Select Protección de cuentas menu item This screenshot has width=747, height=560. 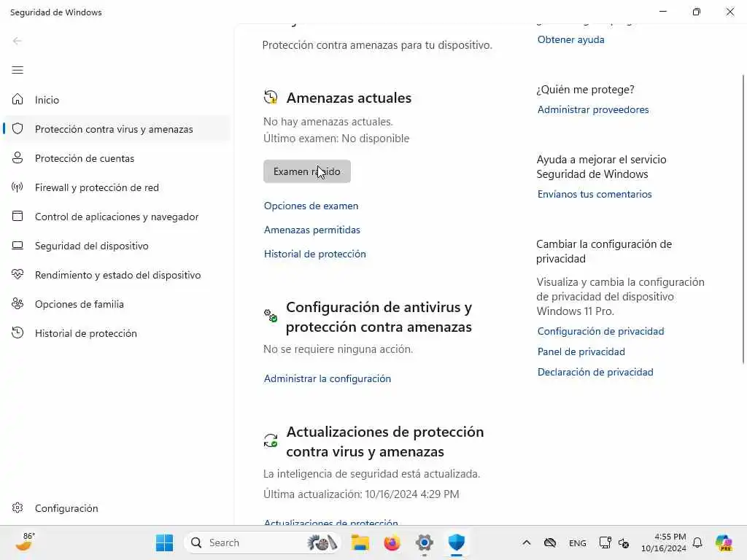click(x=117, y=158)
